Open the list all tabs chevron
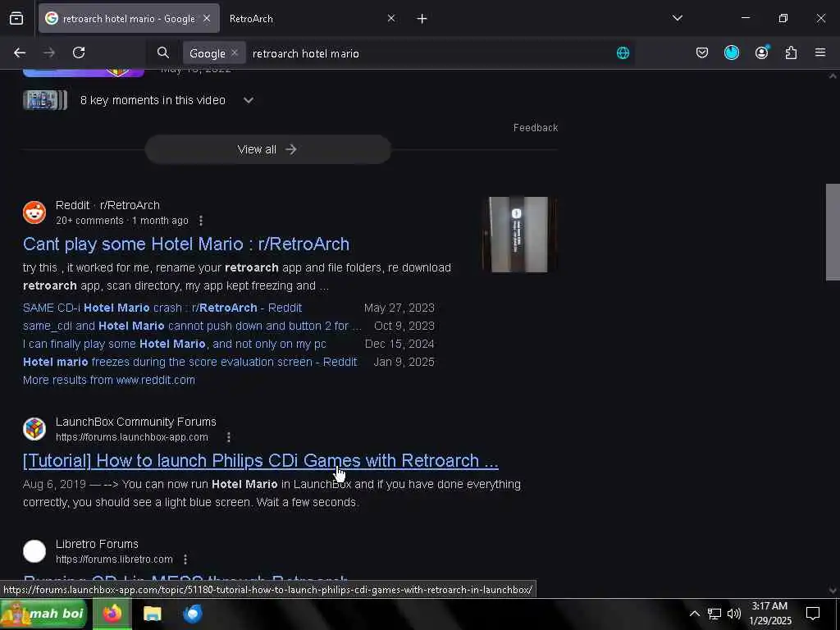Image resolution: width=840 pixels, height=630 pixels. pos(677,18)
